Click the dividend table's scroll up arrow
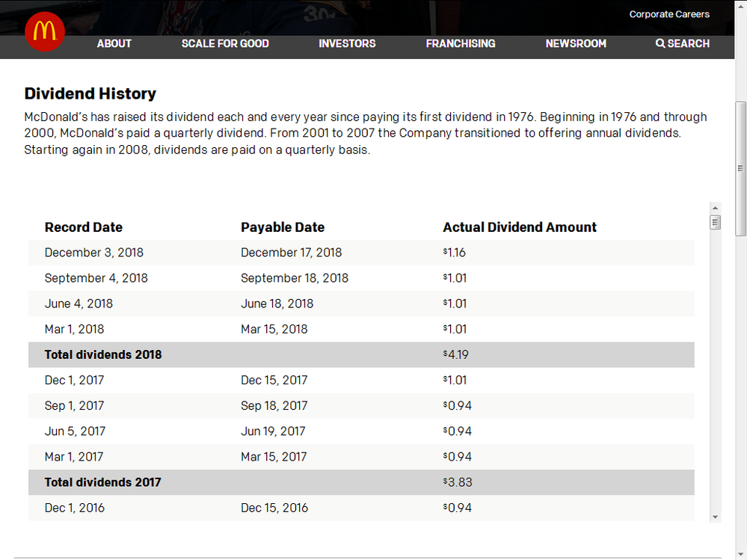This screenshot has height=560, width=747. pos(716,208)
